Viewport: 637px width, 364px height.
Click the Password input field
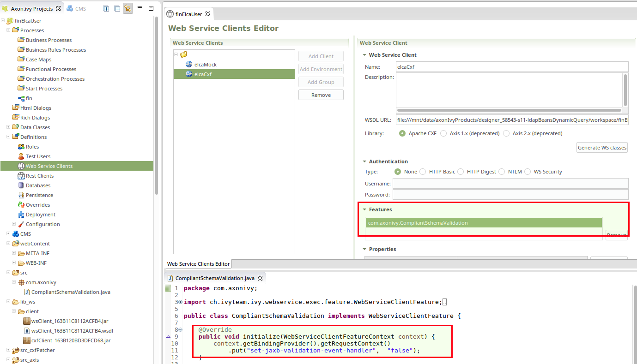coord(510,195)
